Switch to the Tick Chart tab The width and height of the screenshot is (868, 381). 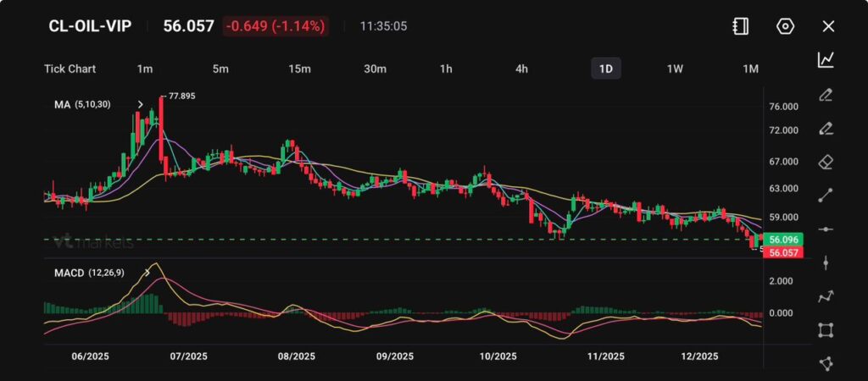coord(70,69)
